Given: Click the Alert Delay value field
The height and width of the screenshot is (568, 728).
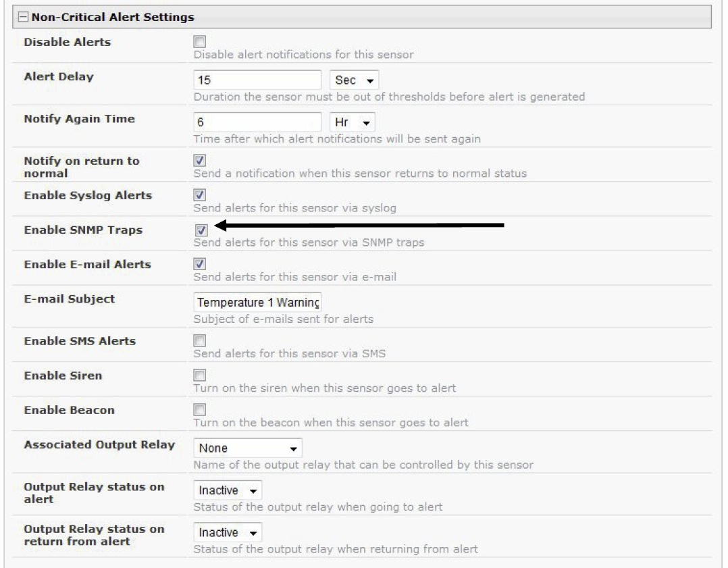Looking at the screenshot, I should 257,80.
